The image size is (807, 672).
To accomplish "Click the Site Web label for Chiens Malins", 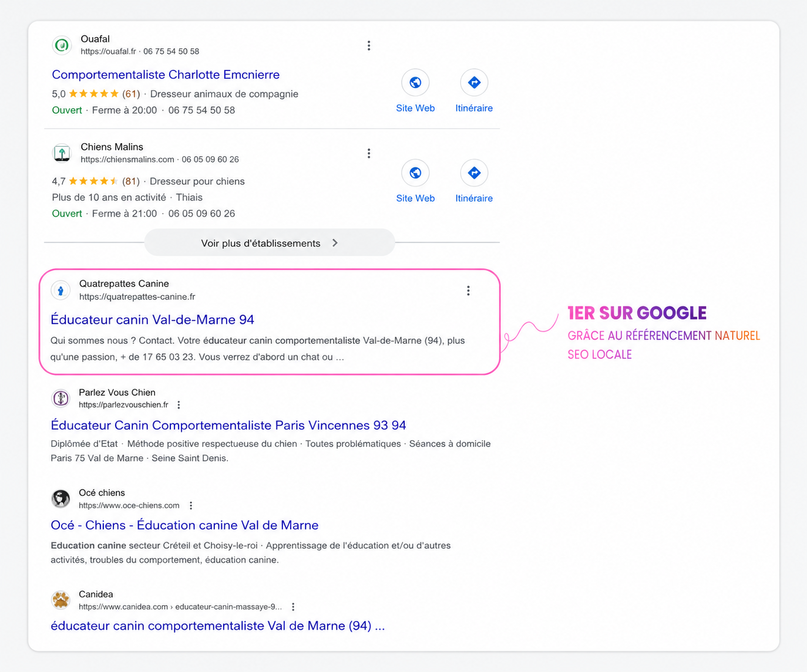I will (x=415, y=198).
